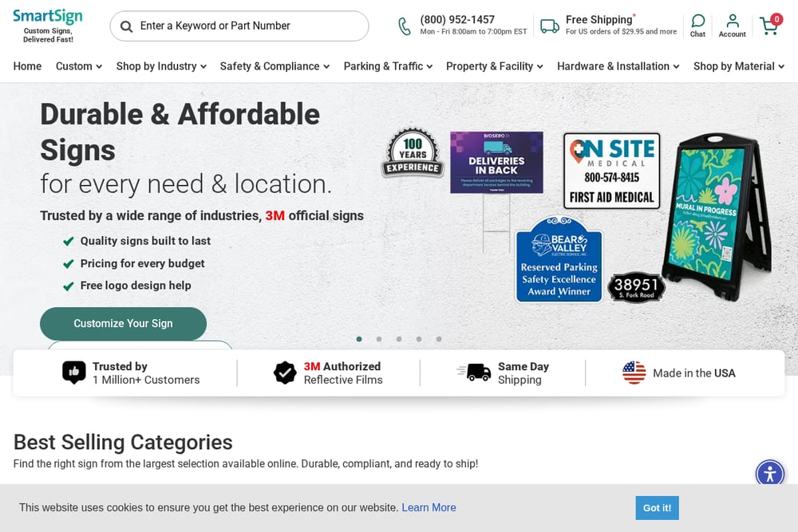Click the keyword or part number search field
The height and width of the screenshot is (532, 798).
tap(239, 26)
